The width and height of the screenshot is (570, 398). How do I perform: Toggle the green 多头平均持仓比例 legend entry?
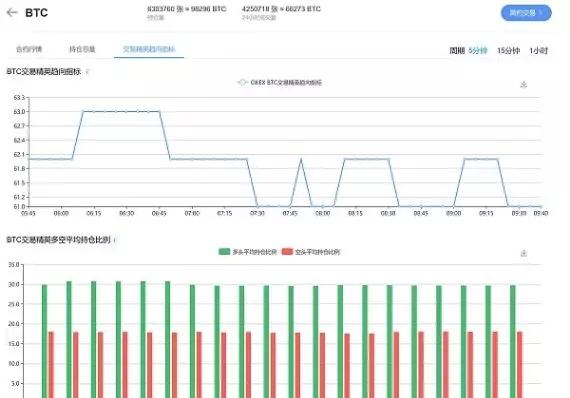pyautogui.click(x=248, y=252)
